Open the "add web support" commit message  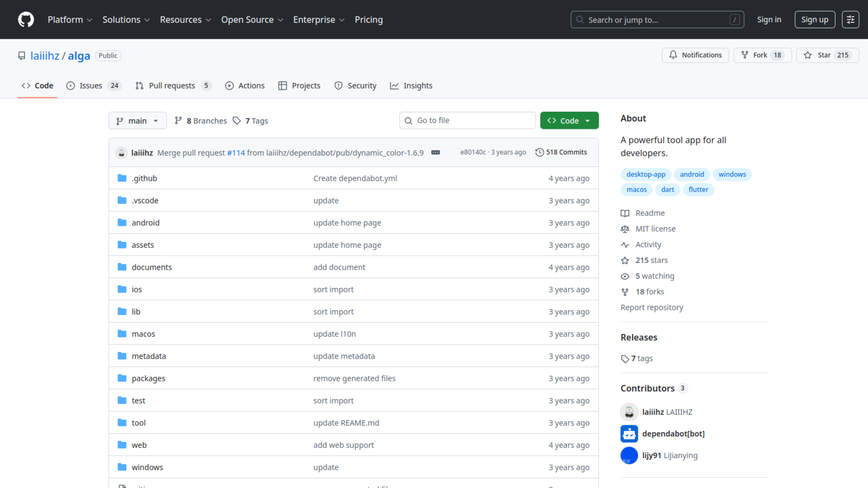[344, 445]
